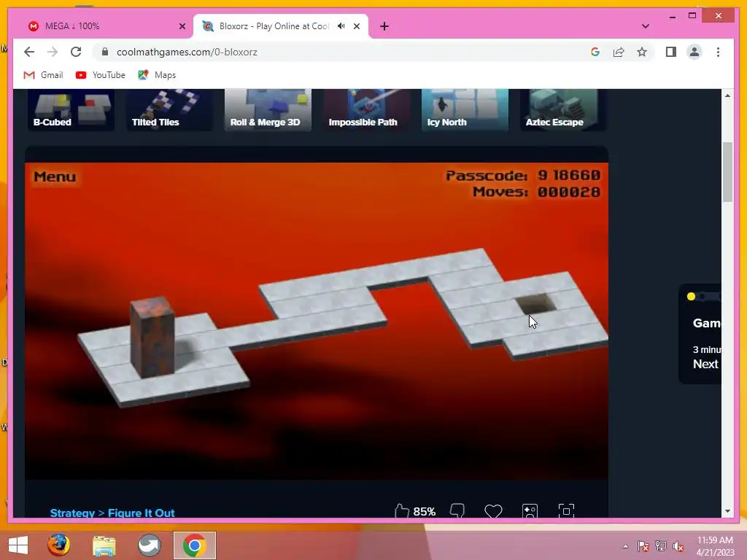Open a new tab with plus button
Image resolution: width=747 pixels, height=560 pixels.
(384, 26)
